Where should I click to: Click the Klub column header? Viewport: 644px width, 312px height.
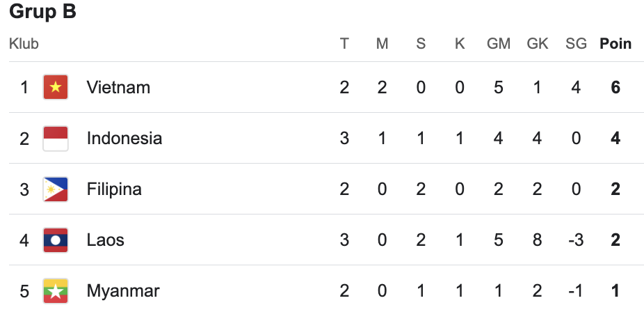pyautogui.click(x=24, y=44)
